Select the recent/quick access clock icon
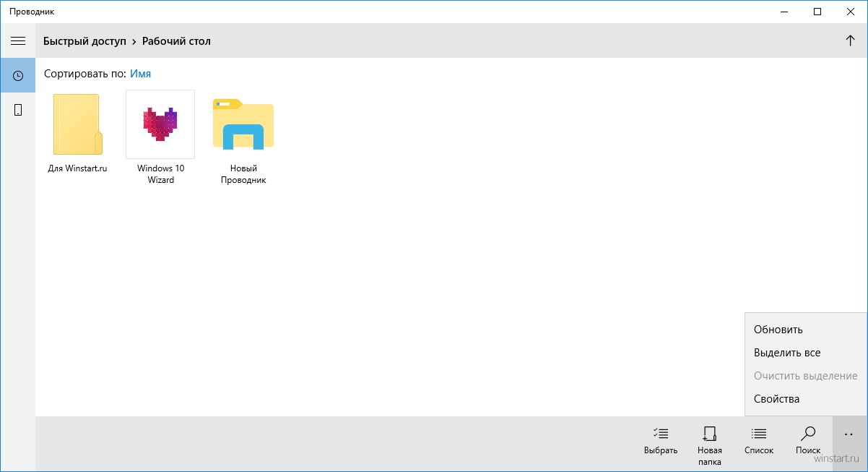The height and width of the screenshot is (472, 868). click(17, 75)
